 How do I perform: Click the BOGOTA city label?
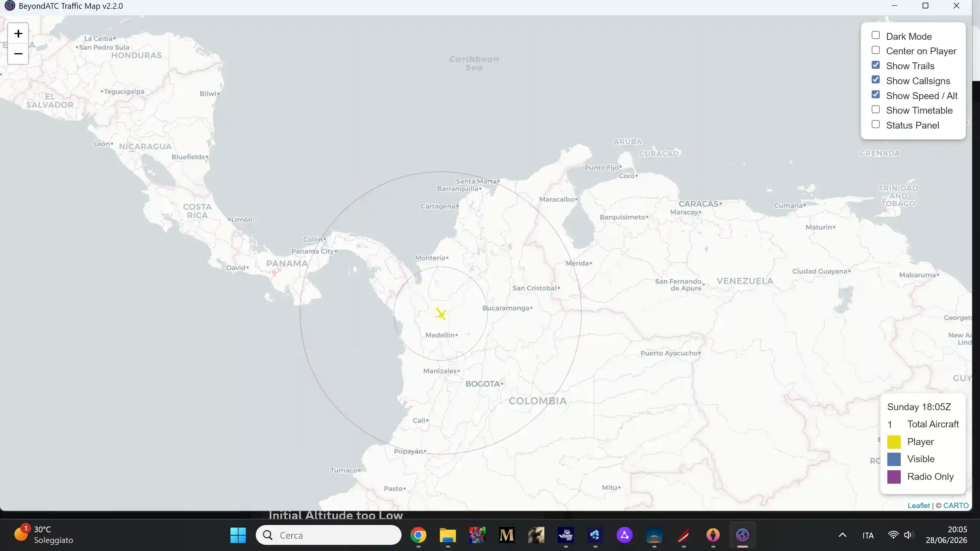tap(483, 384)
